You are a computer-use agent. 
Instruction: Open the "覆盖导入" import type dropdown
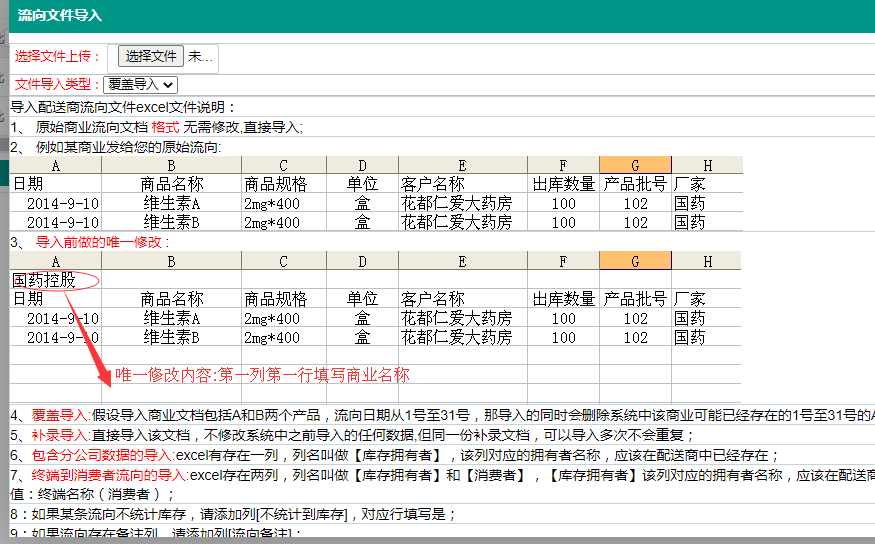click(x=140, y=85)
